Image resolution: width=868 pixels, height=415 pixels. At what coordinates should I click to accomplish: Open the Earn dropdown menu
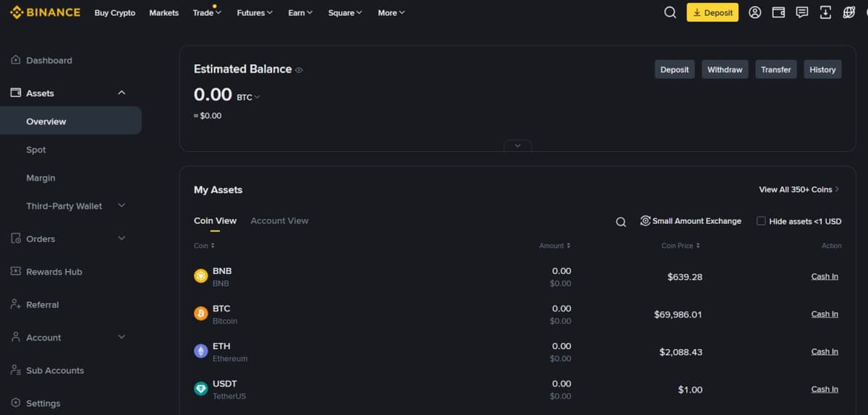tap(300, 12)
